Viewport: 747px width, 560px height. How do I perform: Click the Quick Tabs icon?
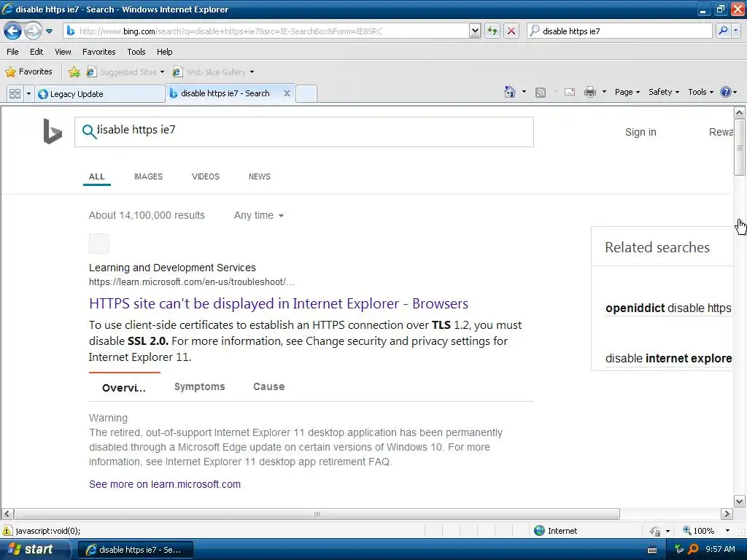click(x=15, y=93)
